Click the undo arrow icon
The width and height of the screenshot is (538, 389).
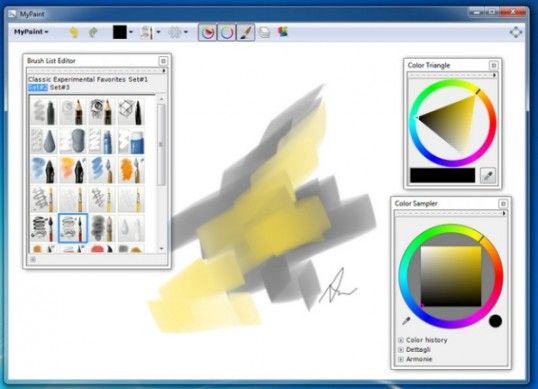73,32
